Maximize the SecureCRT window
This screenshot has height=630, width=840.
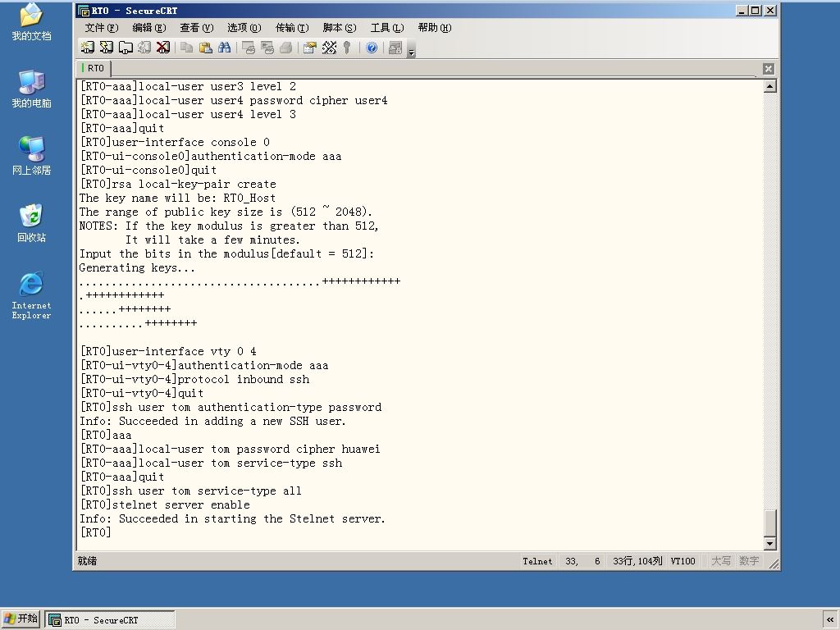[756, 10]
